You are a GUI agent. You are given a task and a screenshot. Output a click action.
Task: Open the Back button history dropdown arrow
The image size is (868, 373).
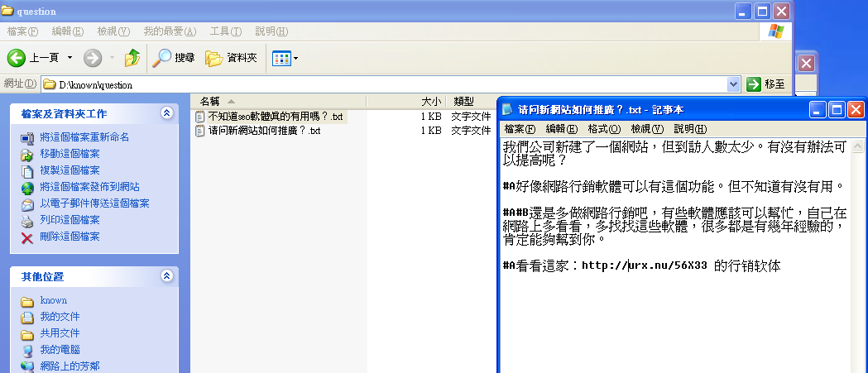click(70, 58)
